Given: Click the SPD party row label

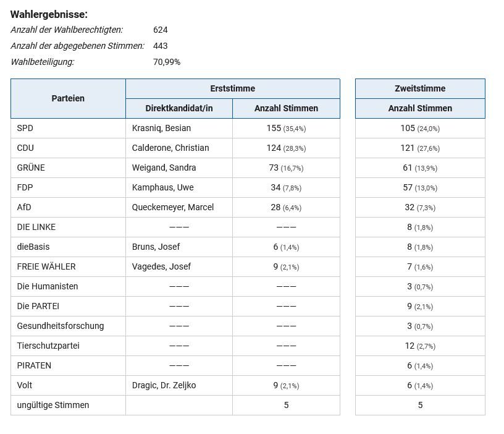Looking at the screenshot, I should tap(25, 128).
